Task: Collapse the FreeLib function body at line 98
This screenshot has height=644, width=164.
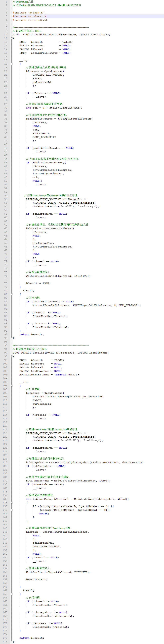Action: click(11, 356)
